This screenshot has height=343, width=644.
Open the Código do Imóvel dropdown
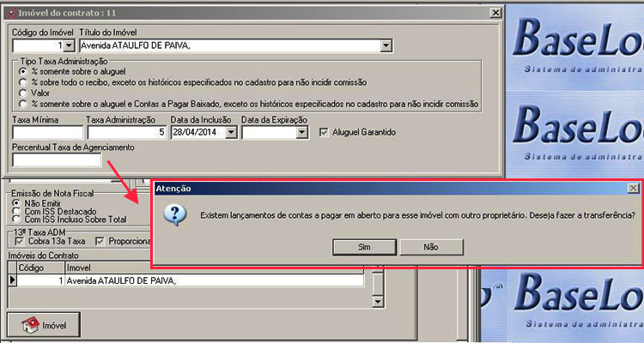point(68,45)
